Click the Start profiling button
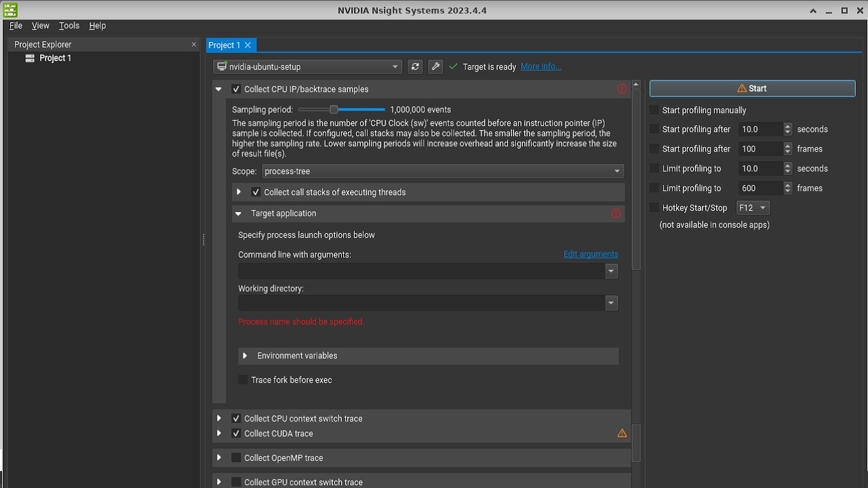 (752, 89)
